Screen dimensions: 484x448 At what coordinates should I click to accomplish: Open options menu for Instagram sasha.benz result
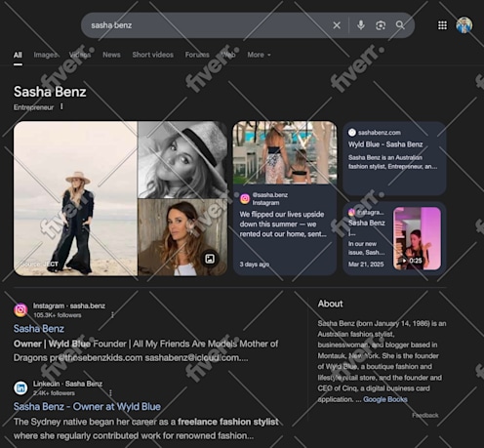click(112, 315)
